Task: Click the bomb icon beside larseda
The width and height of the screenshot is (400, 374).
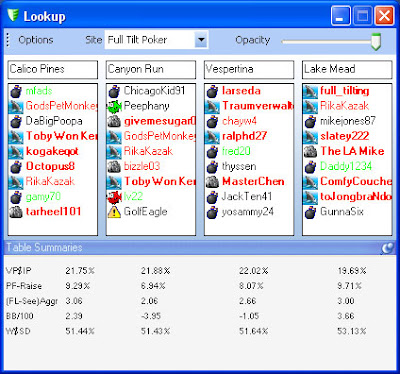Action: [x=212, y=91]
